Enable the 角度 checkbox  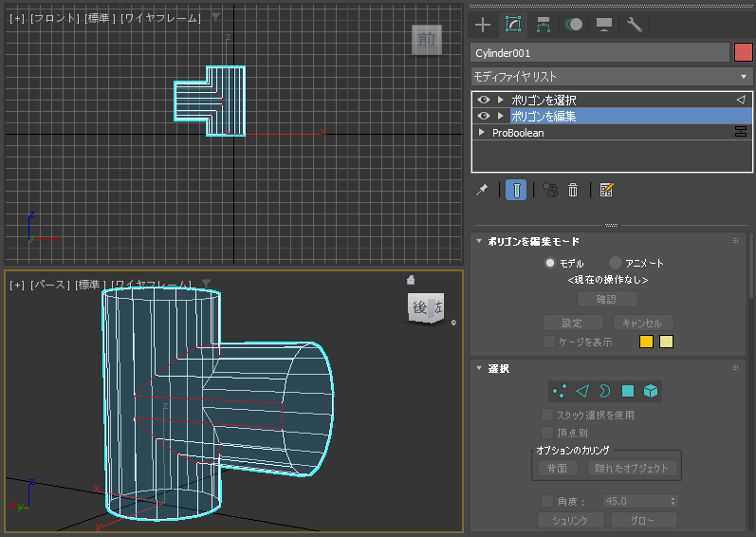[546, 501]
